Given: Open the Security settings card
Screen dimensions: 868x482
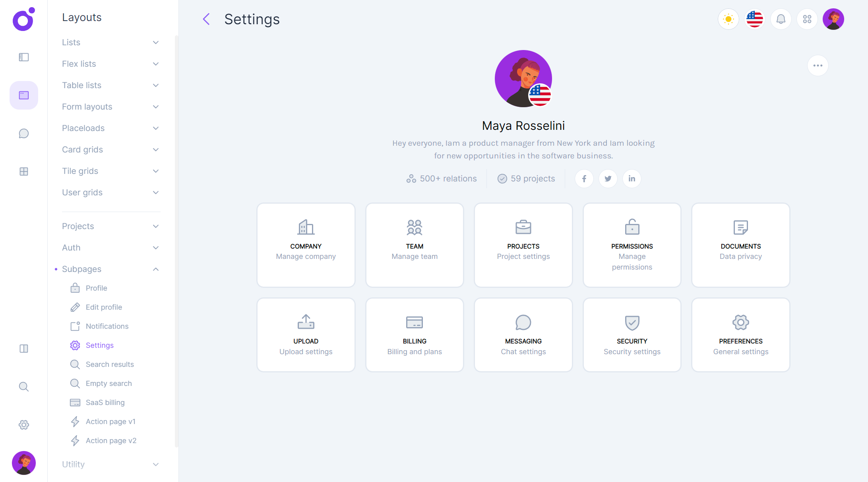Looking at the screenshot, I should [632, 335].
